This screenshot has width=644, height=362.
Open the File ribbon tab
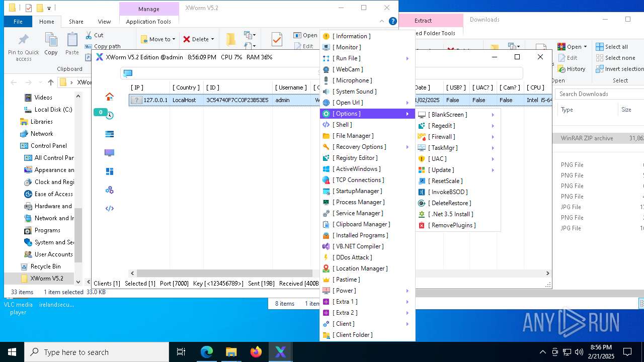(x=18, y=22)
